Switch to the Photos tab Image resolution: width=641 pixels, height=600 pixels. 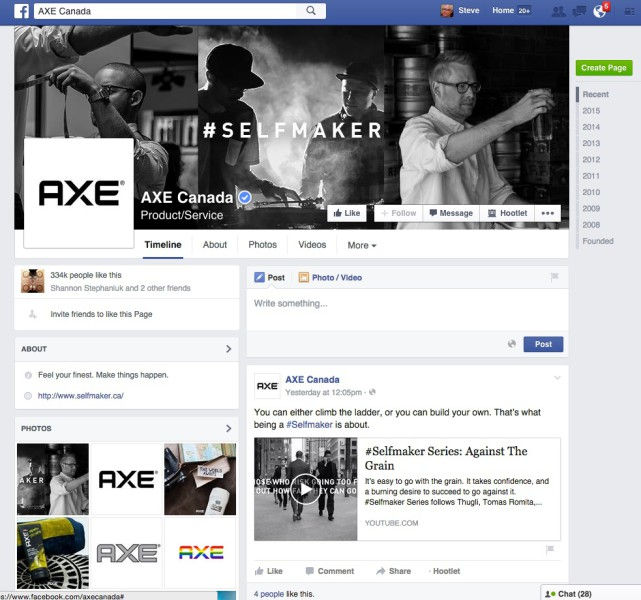coord(262,245)
